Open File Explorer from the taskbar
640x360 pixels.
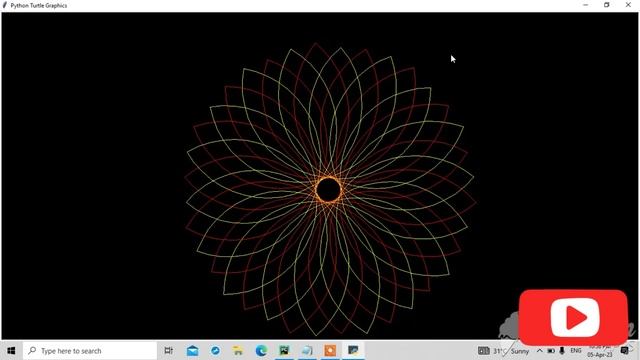click(238, 351)
